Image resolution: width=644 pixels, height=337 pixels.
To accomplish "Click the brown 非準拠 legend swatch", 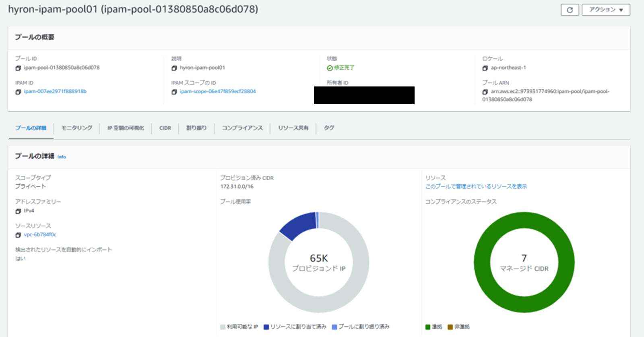I will (x=450, y=327).
